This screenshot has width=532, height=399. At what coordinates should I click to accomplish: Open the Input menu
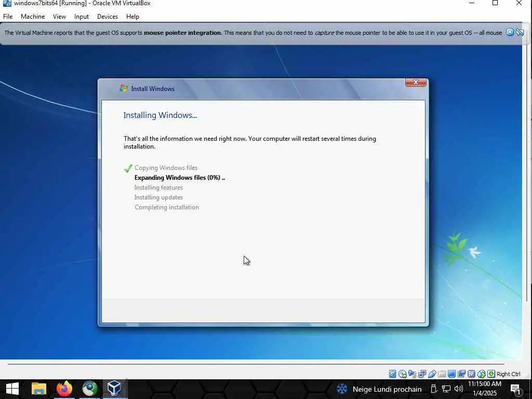tap(82, 17)
